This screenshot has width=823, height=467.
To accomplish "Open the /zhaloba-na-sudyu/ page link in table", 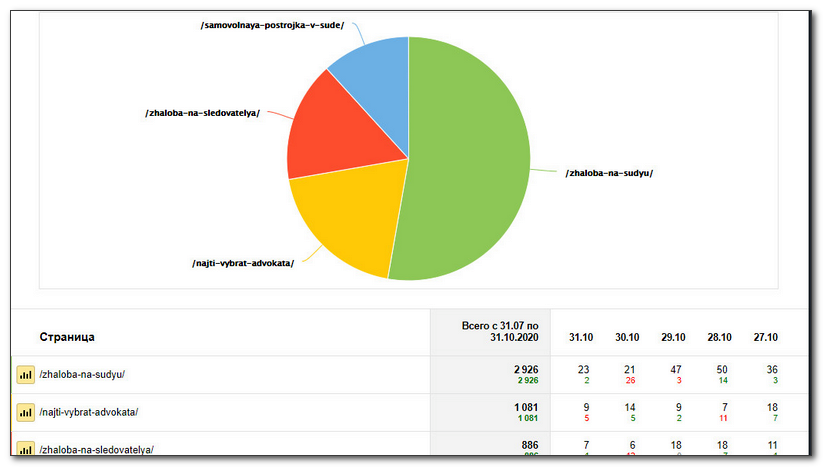I will coord(82,375).
